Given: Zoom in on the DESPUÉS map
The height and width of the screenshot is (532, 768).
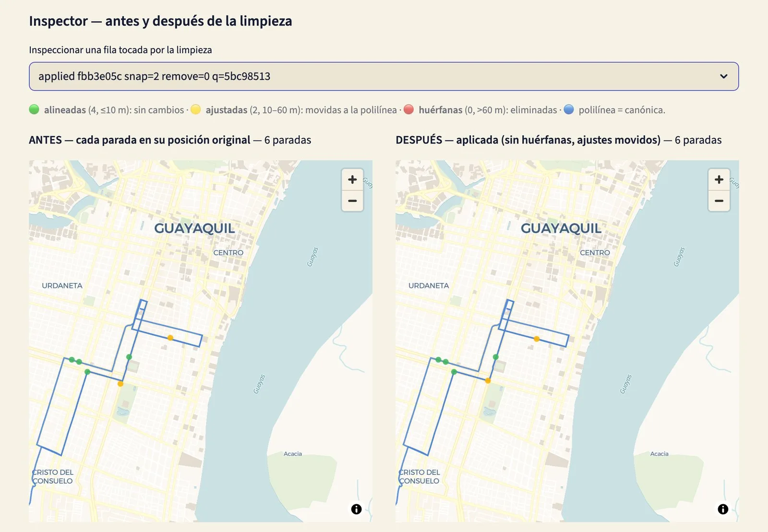Looking at the screenshot, I should (x=719, y=179).
